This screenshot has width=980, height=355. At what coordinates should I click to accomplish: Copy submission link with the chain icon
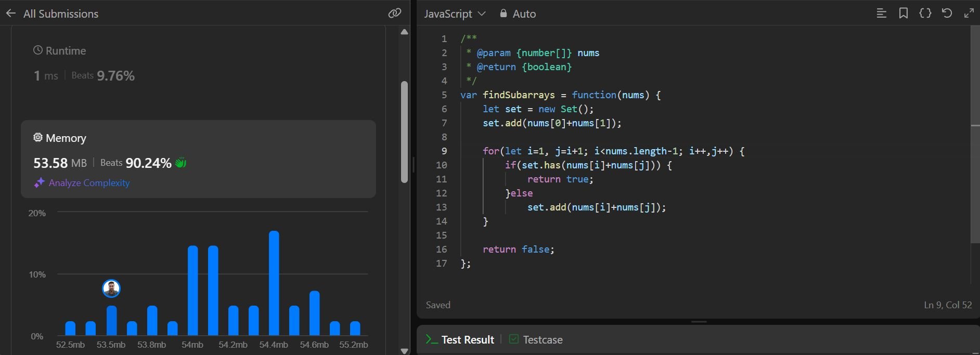click(395, 14)
